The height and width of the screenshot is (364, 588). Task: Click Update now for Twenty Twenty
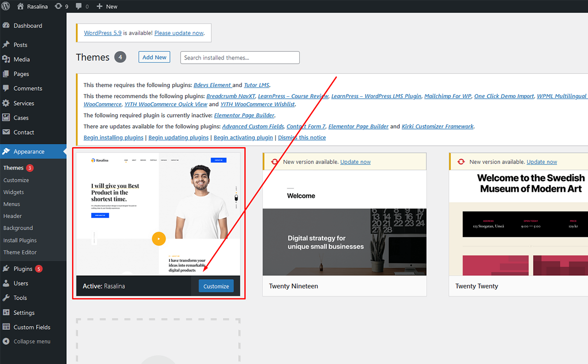coord(542,162)
